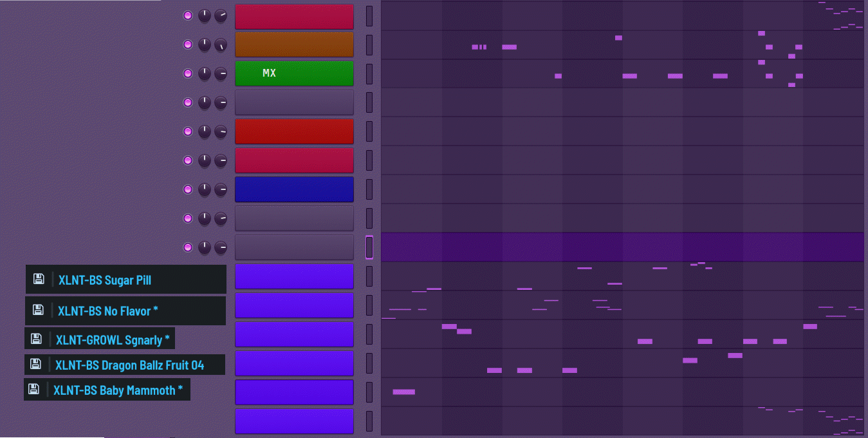Open the purple GROWL Sgnarly channel button

click(x=294, y=334)
